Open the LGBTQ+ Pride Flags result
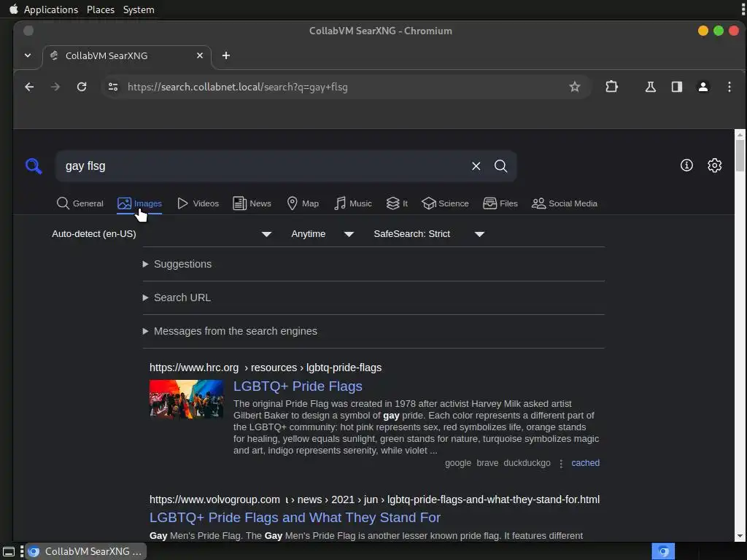 (x=298, y=386)
